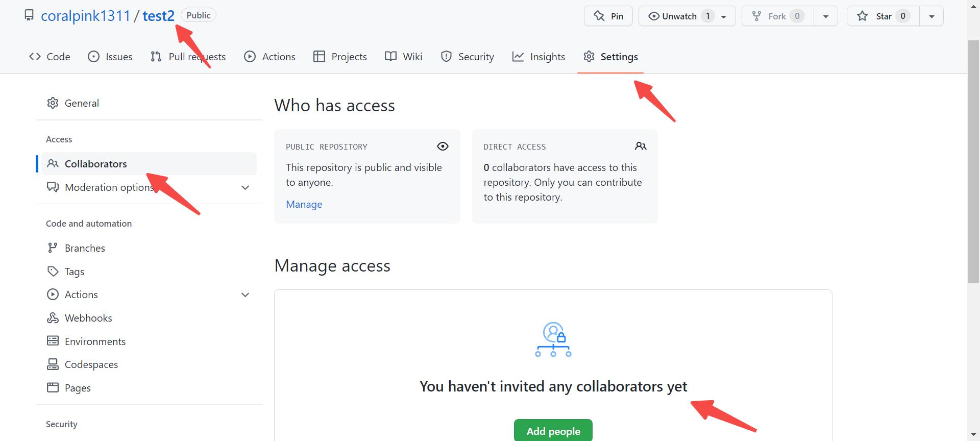Screen dimensions: 980x441
Task: Expand the Moderation options chevron
Action: click(x=246, y=188)
